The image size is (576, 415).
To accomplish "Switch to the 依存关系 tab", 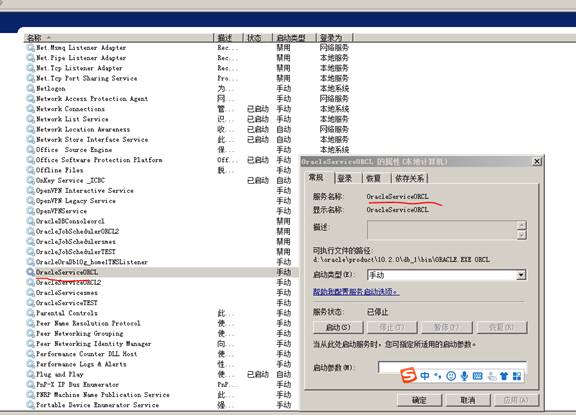I will pyautogui.click(x=410, y=178).
